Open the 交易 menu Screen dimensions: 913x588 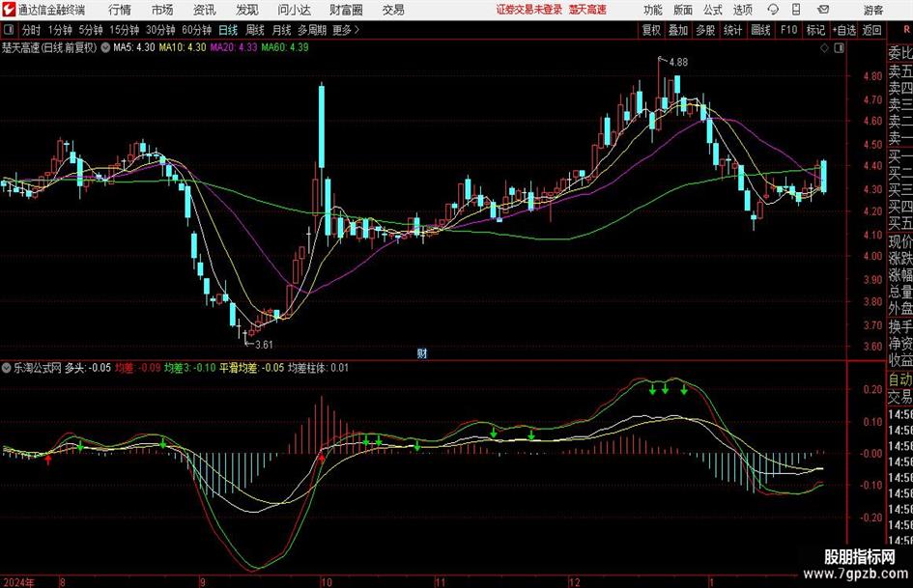[393, 10]
